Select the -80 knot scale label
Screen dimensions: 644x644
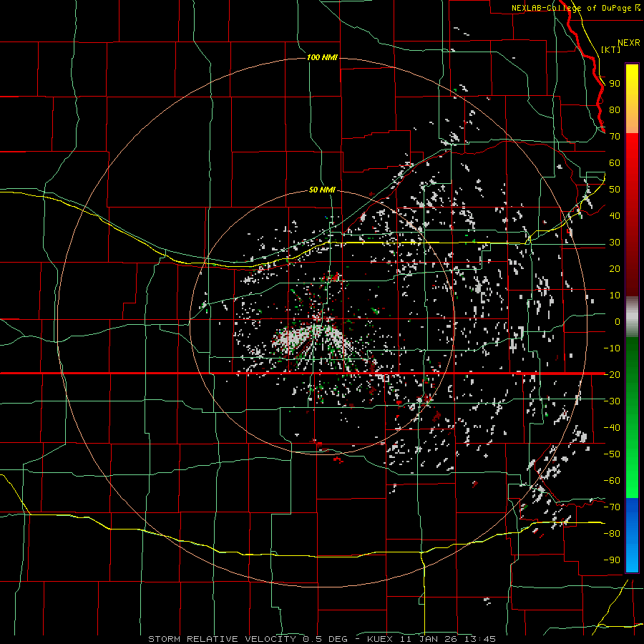point(612,534)
